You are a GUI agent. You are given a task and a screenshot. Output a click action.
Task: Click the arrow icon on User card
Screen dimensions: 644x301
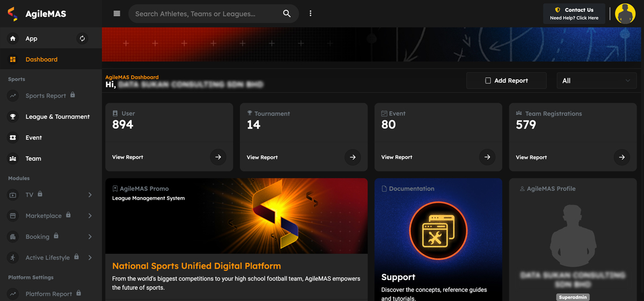click(218, 157)
